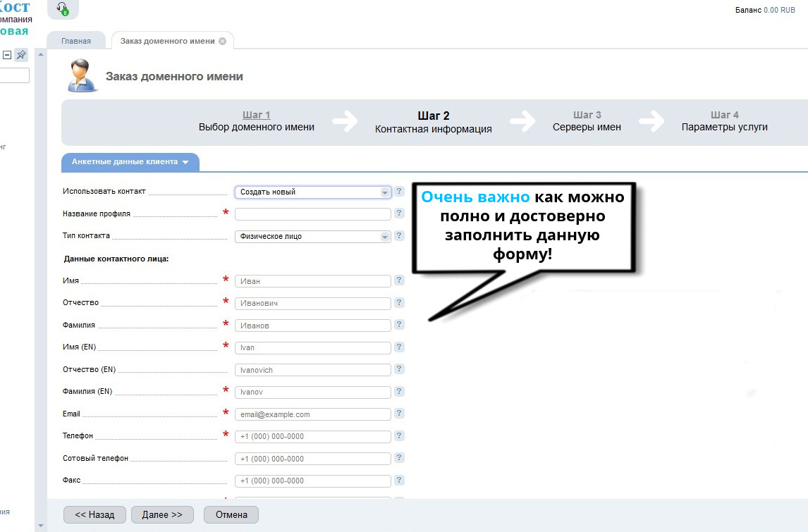Switch to the Главная tab
Screen dimensions: 808x532
click(x=76, y=41)
